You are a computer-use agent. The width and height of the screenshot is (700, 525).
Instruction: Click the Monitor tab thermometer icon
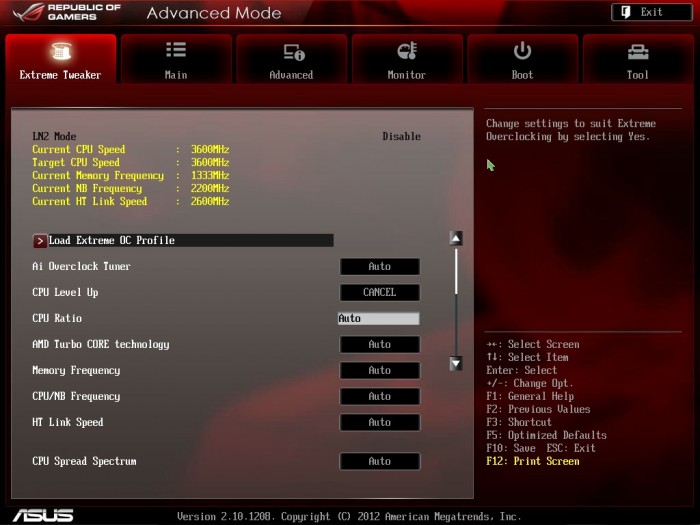pyautogui.click(x=407, y=51)
